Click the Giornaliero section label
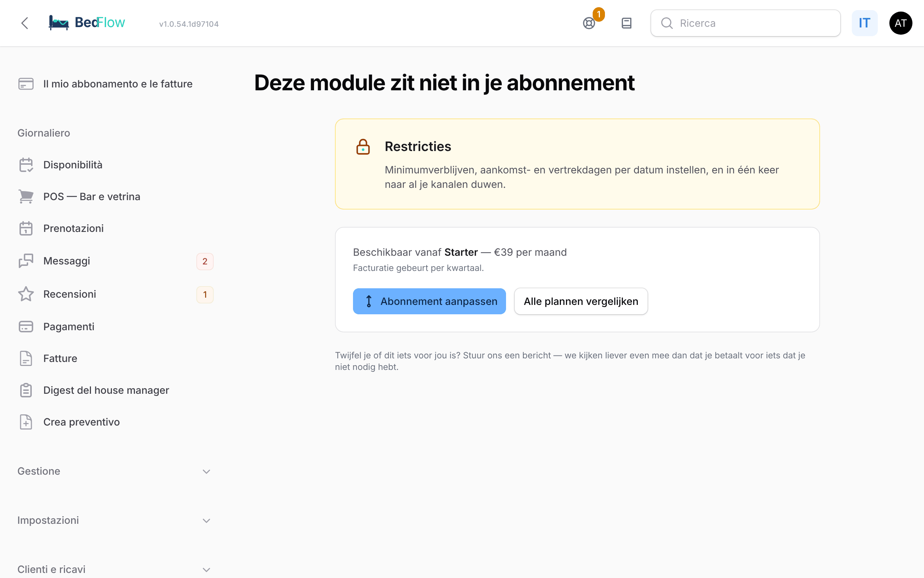This screenshot has height=578, width=924. 44,133
